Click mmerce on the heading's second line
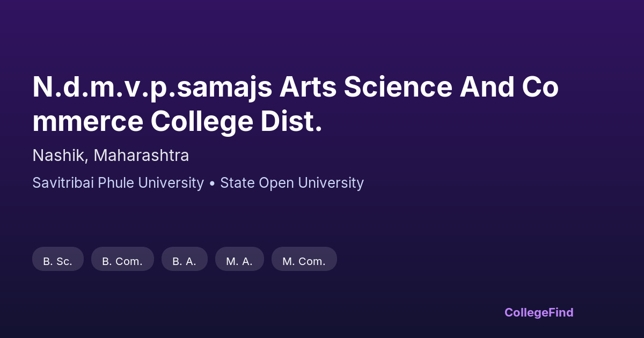 tap(87, 122)
